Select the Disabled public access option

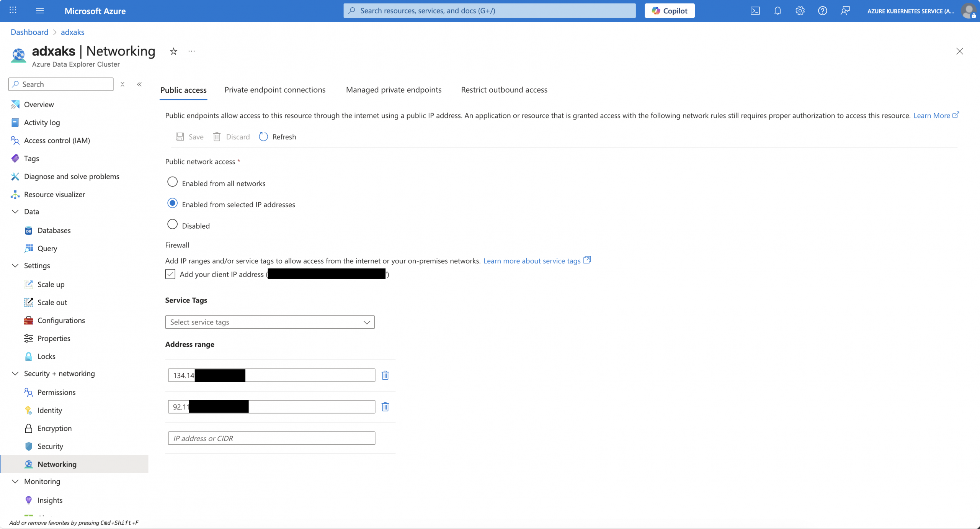172,224
